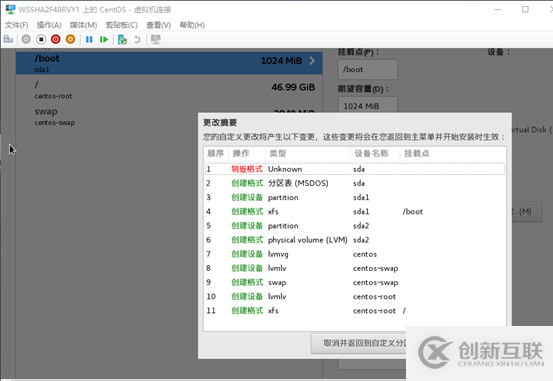
Task: Open the 文件(F) menu
Action: (17, 25)
